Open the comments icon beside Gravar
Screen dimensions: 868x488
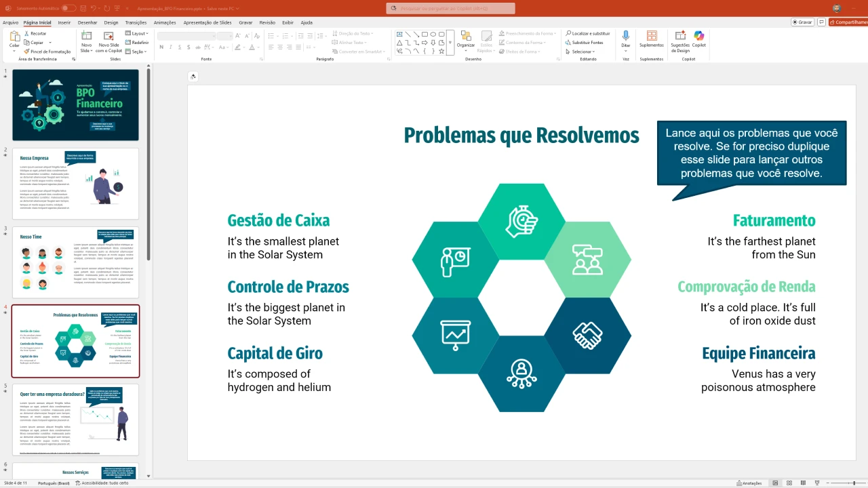(x=822, y=22)
